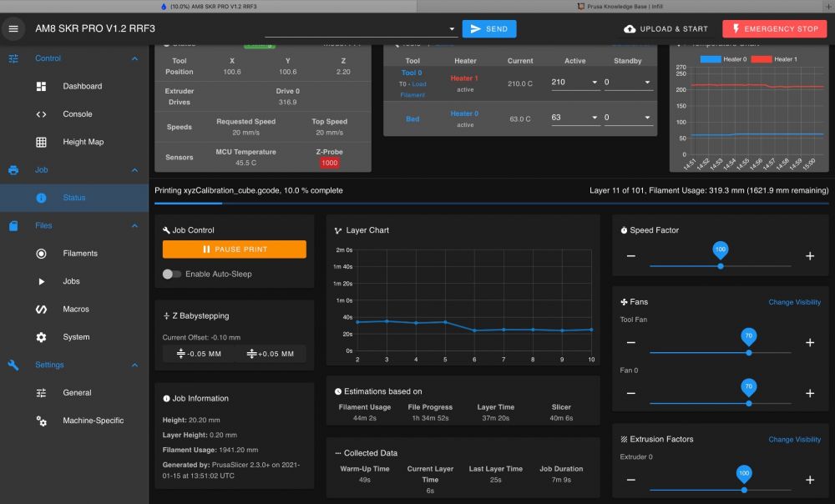Collapse the Control section
835x504 pixels.
[134, 58]
